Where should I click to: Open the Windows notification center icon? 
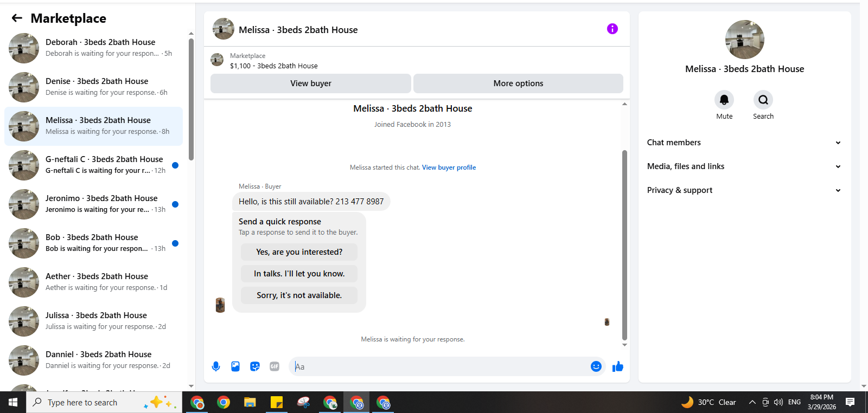point(850,402)
